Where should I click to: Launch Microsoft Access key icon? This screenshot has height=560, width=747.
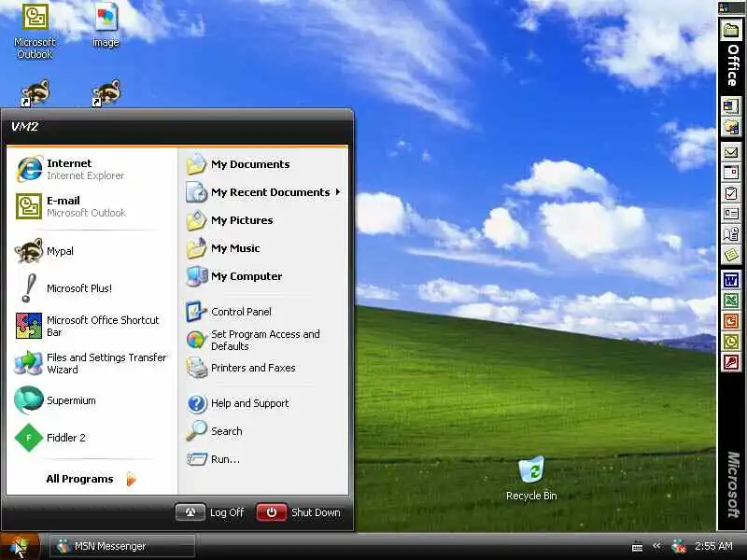[731, 362]
